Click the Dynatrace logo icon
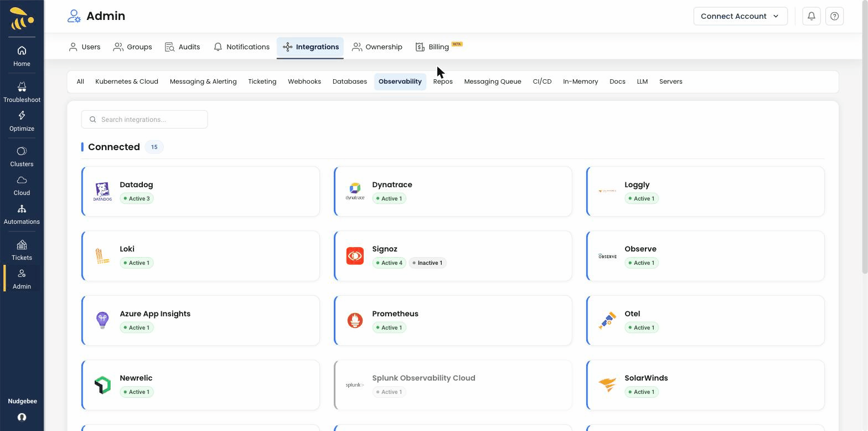Screen dimensions: 868x431 click(x=355, y=191)
